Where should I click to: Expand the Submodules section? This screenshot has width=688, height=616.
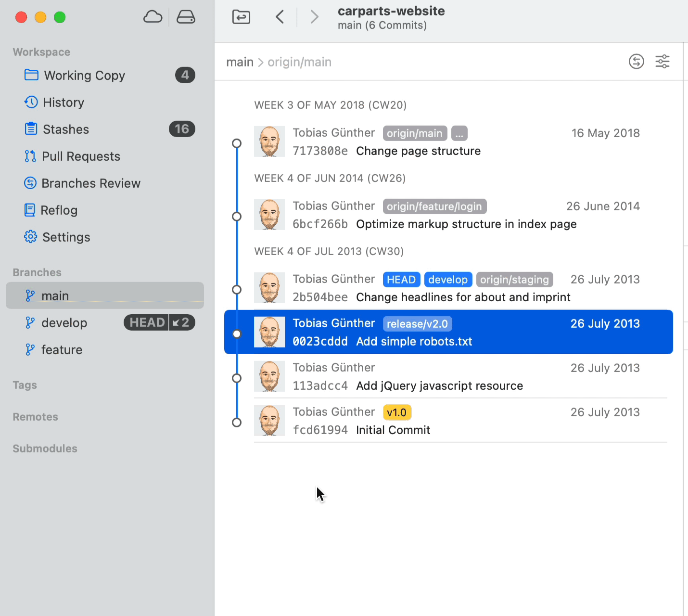click(x=45, y=449)
